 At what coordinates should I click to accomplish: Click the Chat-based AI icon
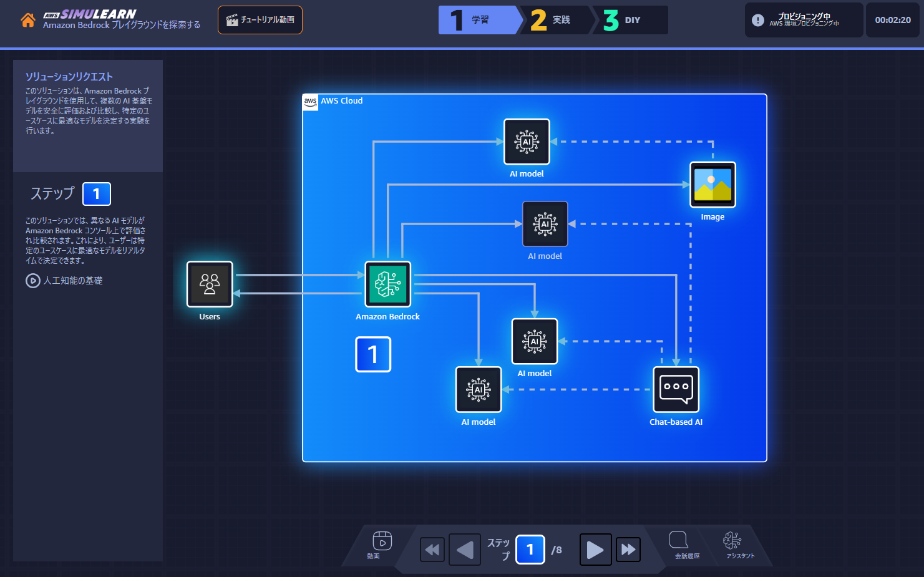[x=676, y=389]
